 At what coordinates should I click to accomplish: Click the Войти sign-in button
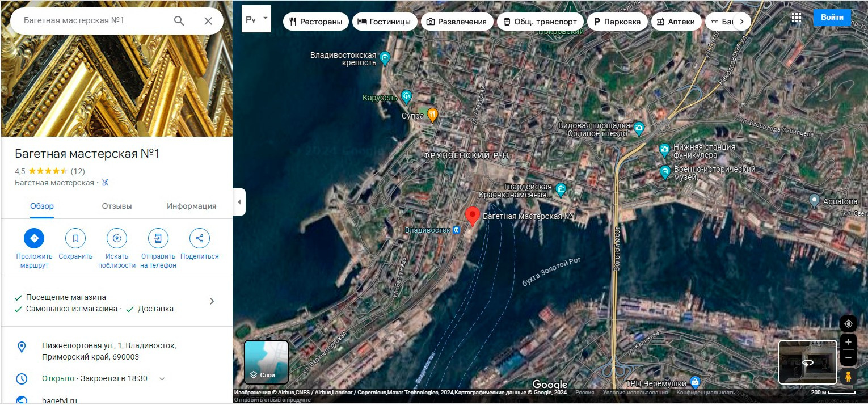[x=832, y=18]
